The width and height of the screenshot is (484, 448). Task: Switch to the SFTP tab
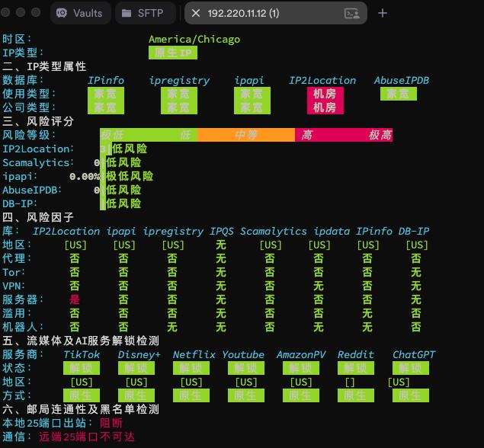coord(145,13)
